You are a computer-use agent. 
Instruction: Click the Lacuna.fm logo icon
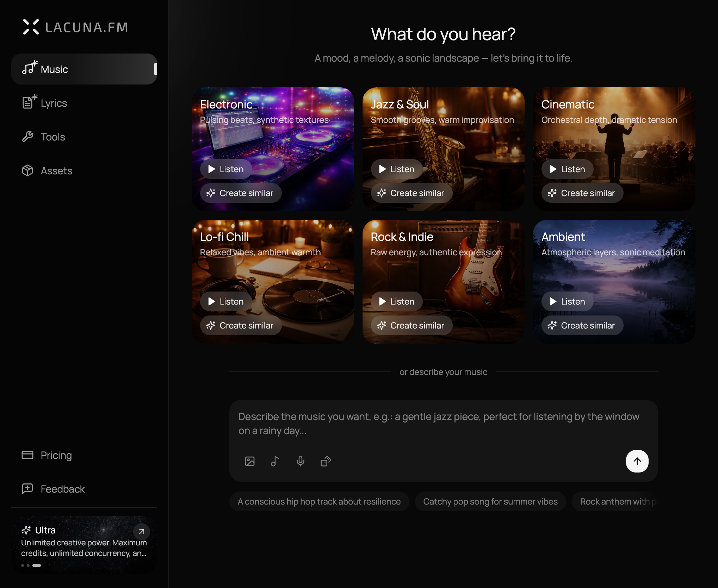pyautogui.click(x=31, y=27)
